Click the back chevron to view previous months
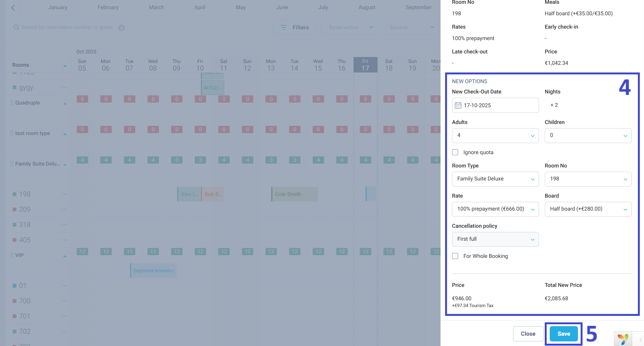644x346 pixels. coord(13,7)
